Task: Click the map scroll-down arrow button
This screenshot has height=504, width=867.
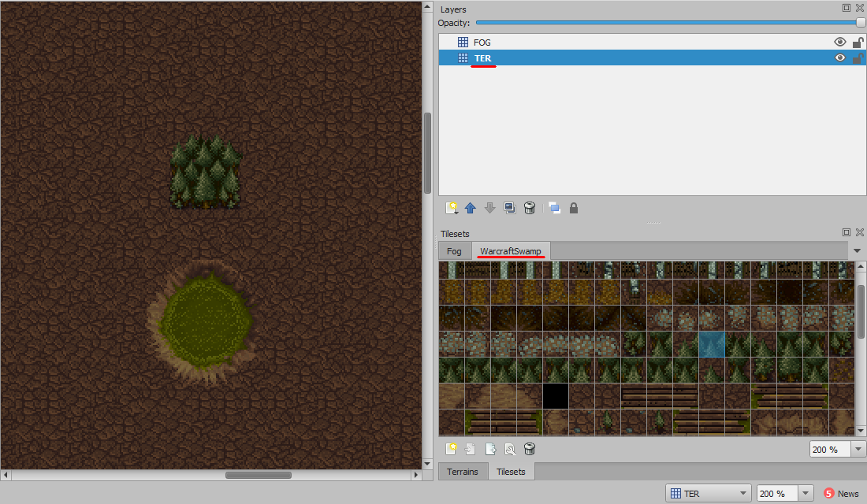Action: pos(427,464)
